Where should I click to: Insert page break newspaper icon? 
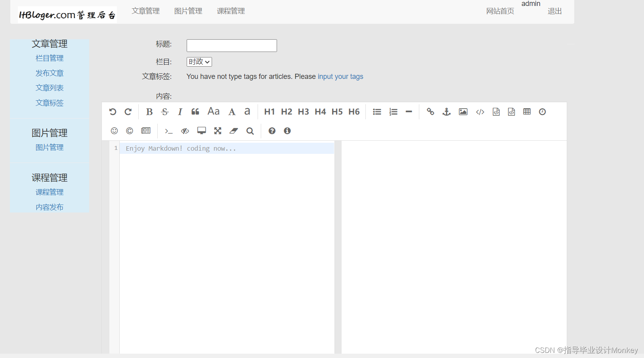coord(146,131)
